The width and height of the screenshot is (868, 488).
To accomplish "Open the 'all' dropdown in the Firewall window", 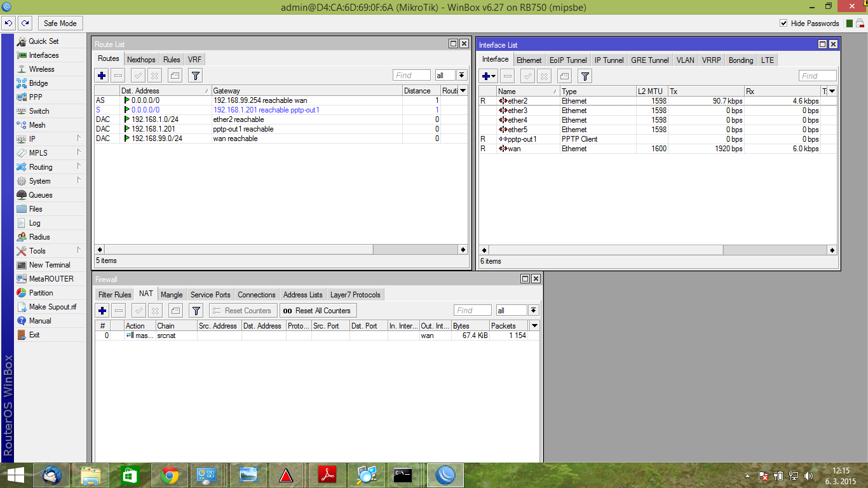I will 533,311.
